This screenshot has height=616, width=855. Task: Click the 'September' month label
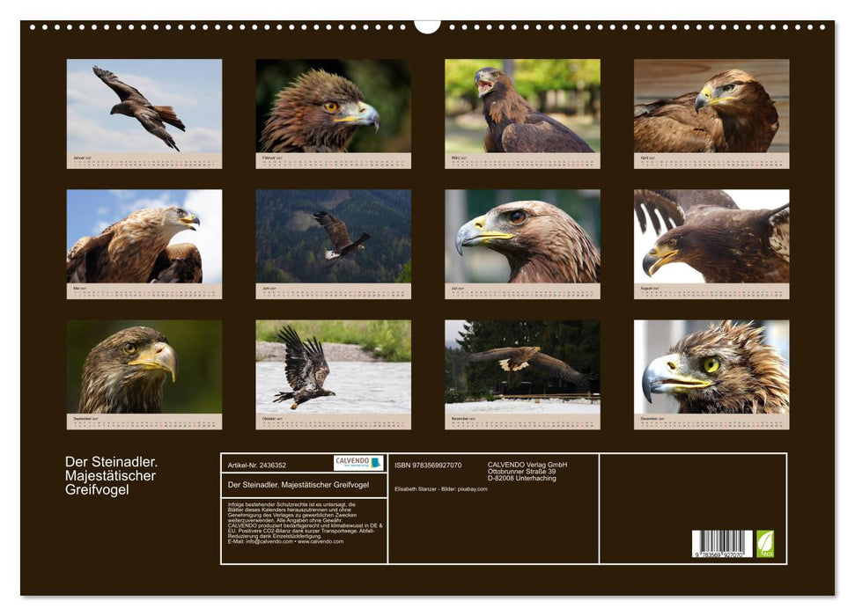tap(83, 419)
